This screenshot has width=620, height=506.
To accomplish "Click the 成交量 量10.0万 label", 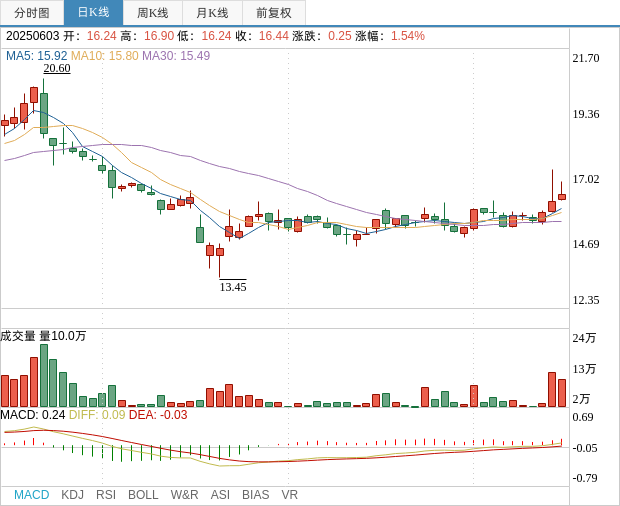I will [43, 336].
